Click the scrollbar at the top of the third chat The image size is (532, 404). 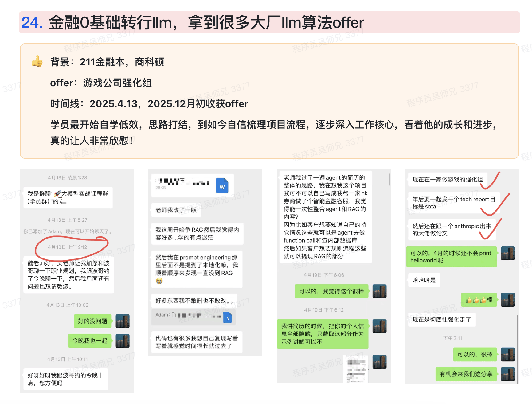(389, 180)
